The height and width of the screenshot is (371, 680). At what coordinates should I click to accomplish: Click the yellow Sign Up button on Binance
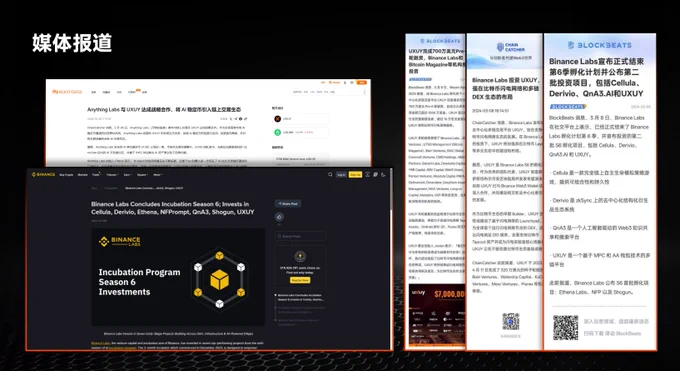pyautogui.click(x=355, y=174)
